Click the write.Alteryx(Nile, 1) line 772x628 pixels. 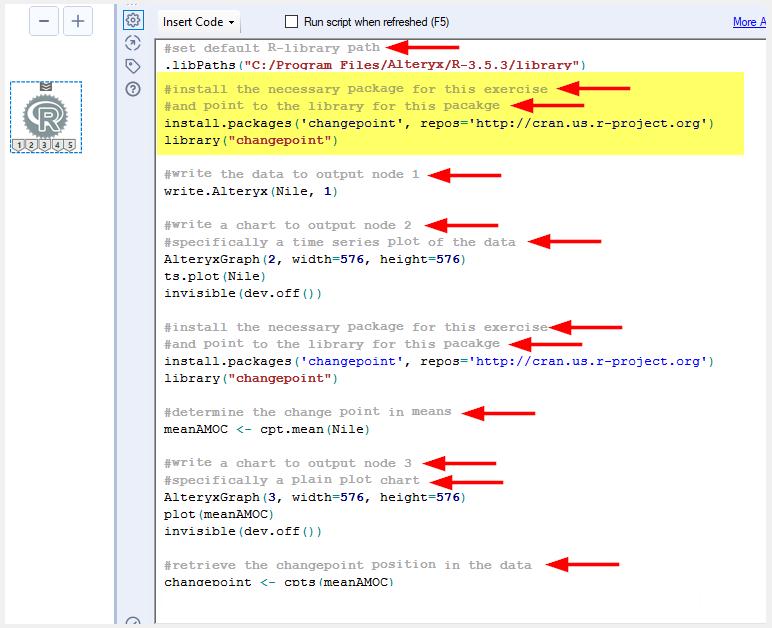(x=251, y=191)
